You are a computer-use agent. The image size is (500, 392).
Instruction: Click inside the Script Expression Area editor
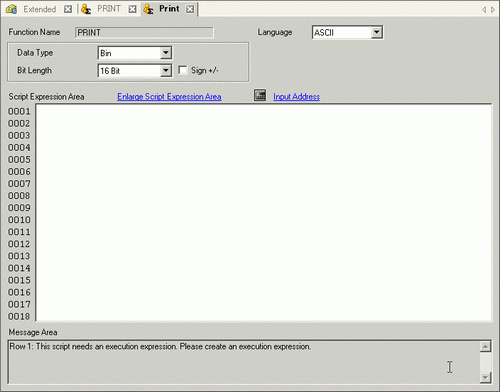point(264,213)
